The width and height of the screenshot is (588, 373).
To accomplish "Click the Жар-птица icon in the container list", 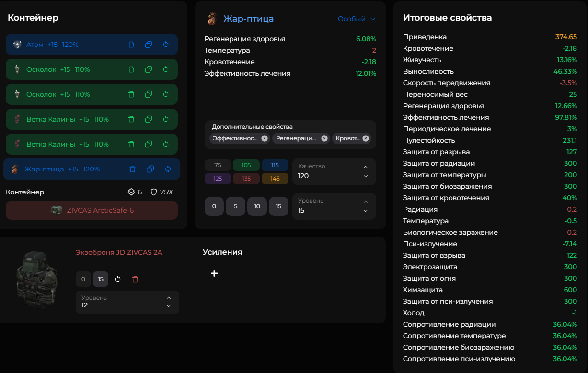I will [15, 169].
